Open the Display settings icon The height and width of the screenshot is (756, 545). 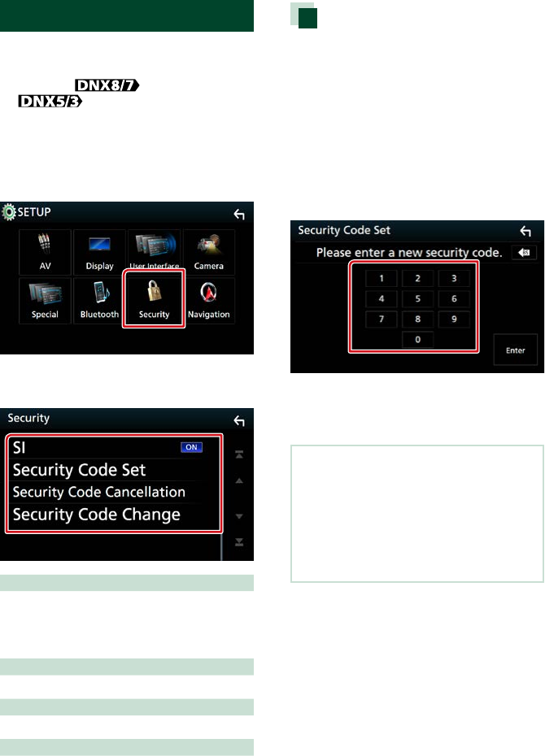point(99,252)
